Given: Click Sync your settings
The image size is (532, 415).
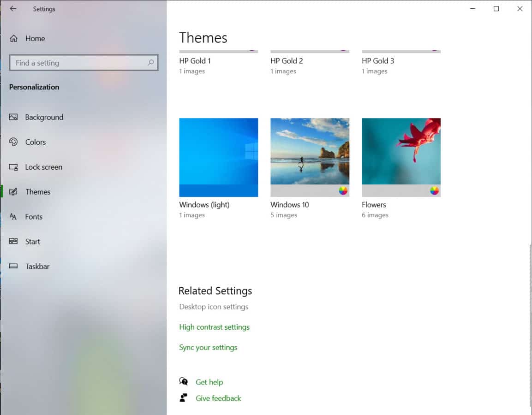Looking at the screenshot, I should (x=208, y=347).
